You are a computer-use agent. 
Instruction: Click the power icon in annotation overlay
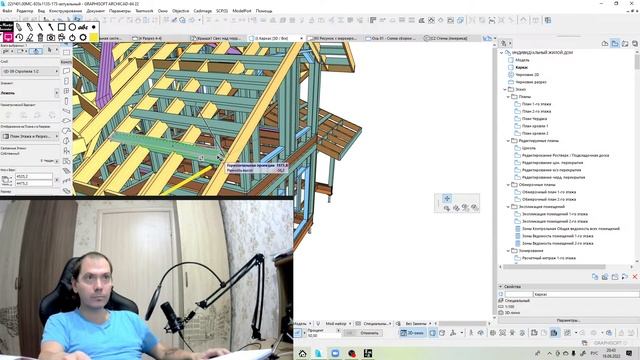click(x=72, y=37)
